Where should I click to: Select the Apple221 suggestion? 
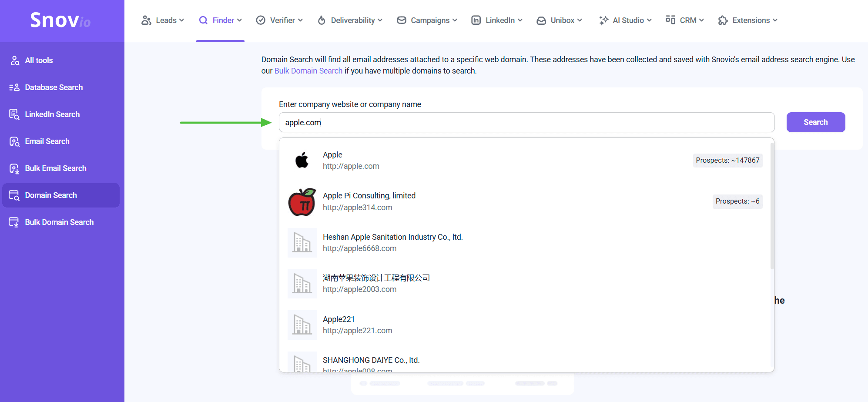coord(357,325)
